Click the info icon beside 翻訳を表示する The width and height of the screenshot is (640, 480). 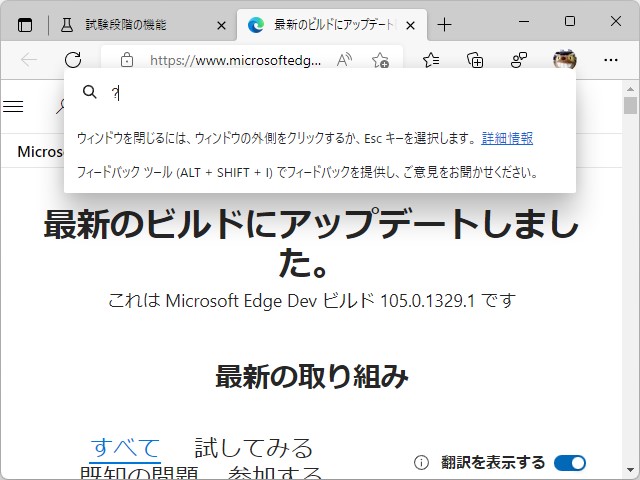(x=421, y=463)
